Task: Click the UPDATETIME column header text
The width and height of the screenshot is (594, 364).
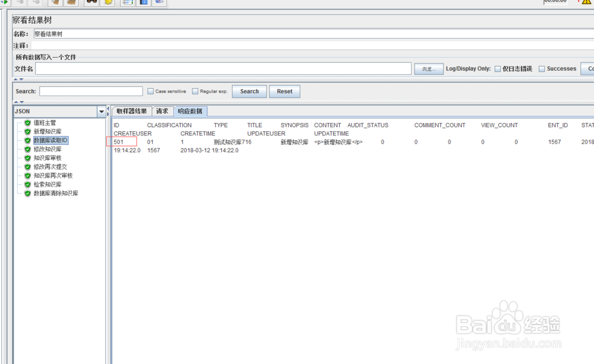Action: point(331,134)
